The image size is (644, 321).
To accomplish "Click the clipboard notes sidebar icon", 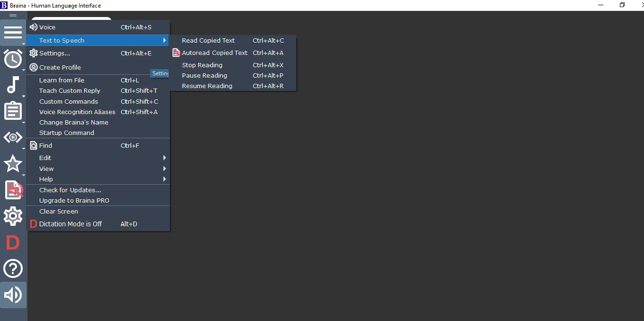I will (x=13, y=111).
